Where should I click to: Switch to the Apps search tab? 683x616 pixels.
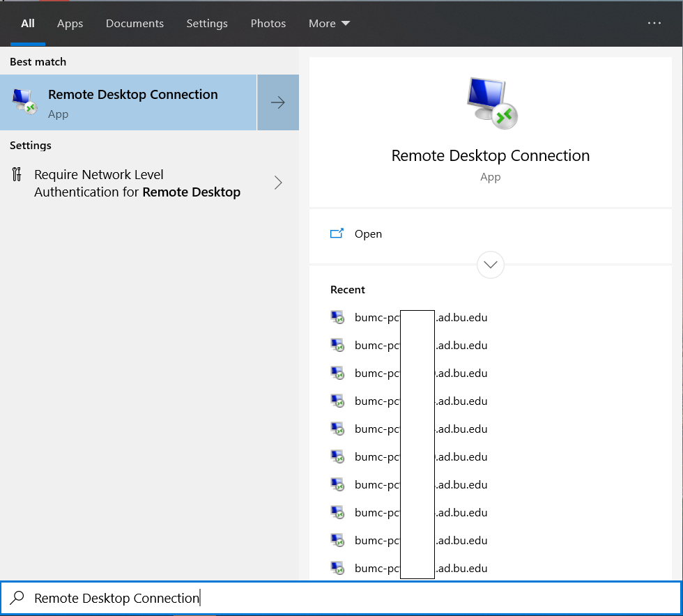pyautogui.click(x=70, y=24)
